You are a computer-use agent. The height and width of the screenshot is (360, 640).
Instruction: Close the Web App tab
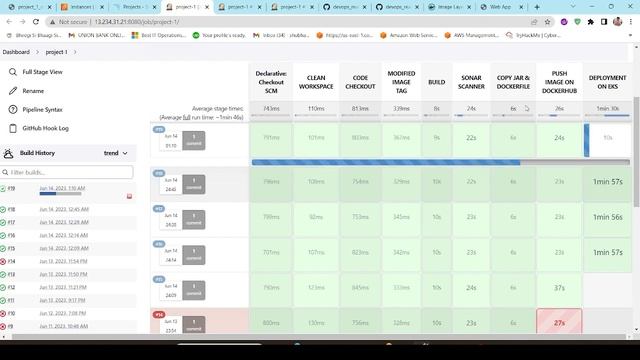point(521,7)
